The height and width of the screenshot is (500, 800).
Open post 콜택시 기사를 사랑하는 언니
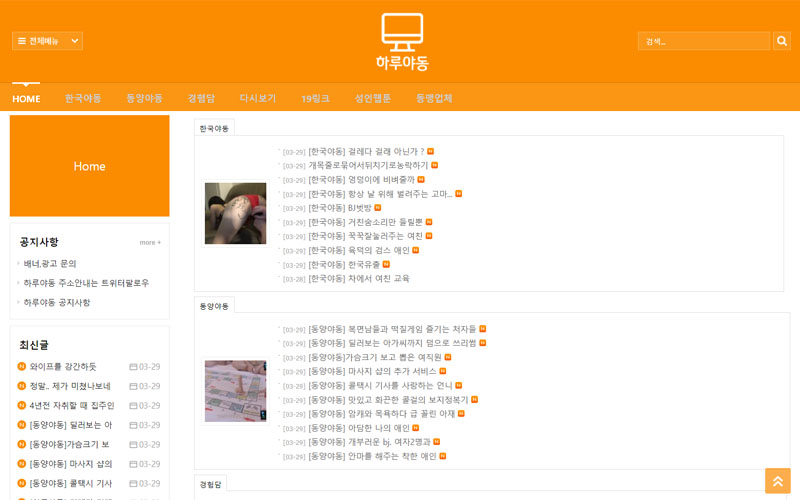point(381,386)
